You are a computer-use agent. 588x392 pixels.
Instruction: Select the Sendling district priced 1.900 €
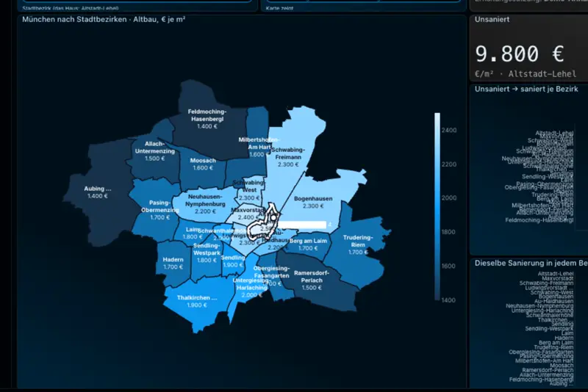233,261
